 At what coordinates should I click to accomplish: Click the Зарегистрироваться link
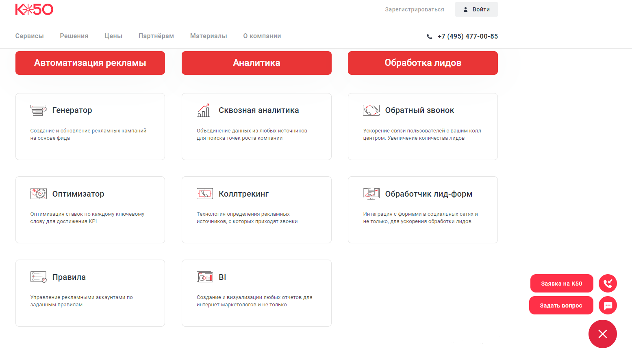pos(415,9)
